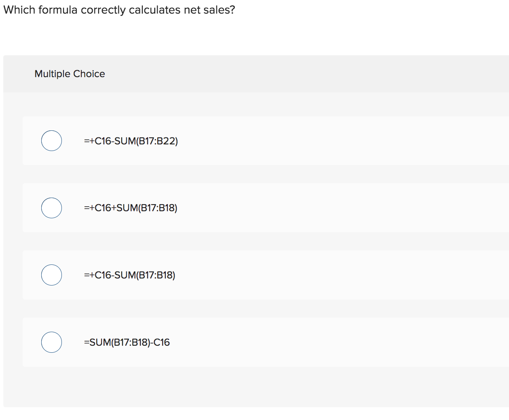Viewport: 509px width, 420px height.
Task: Click the third answer row background
Action: [289, 274]
